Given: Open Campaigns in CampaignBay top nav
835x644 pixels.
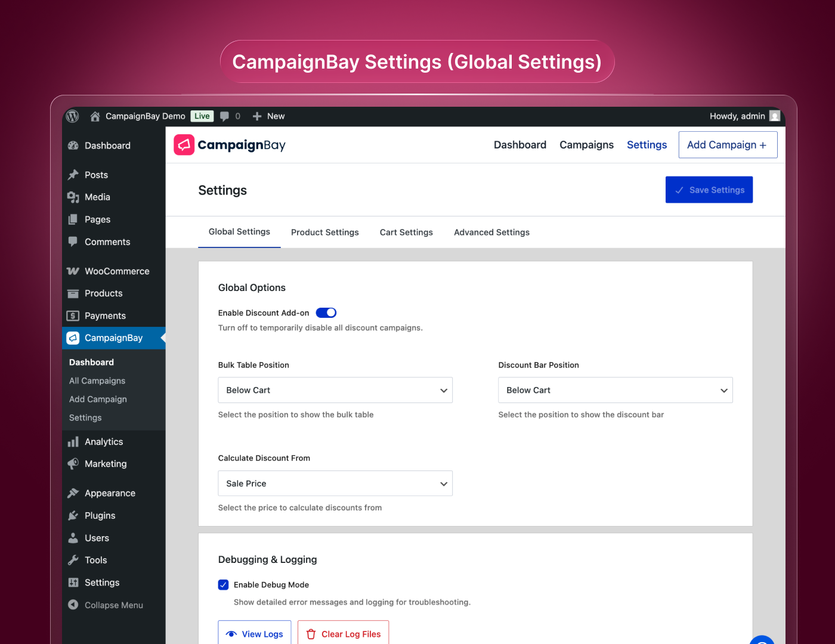Looking at the screenshot, I should coord(586,145).
